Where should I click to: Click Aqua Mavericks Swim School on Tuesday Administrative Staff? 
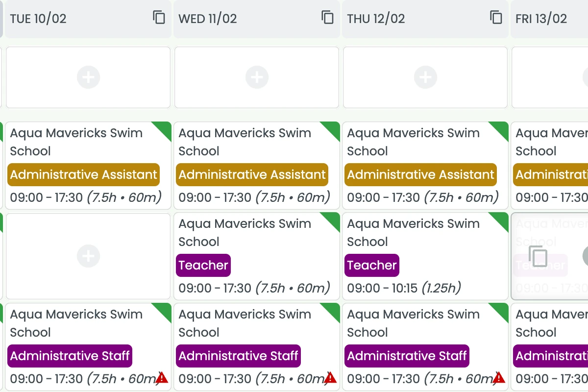(x=76, y=323)
